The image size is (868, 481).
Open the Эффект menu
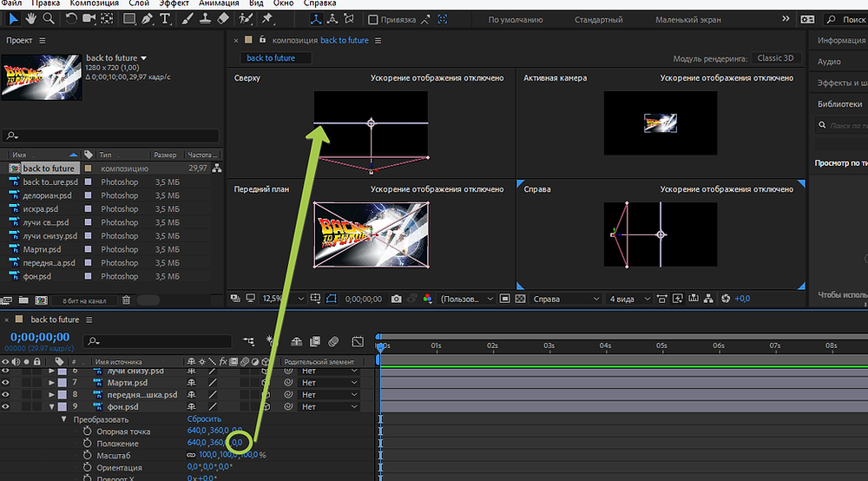[174, 3]
